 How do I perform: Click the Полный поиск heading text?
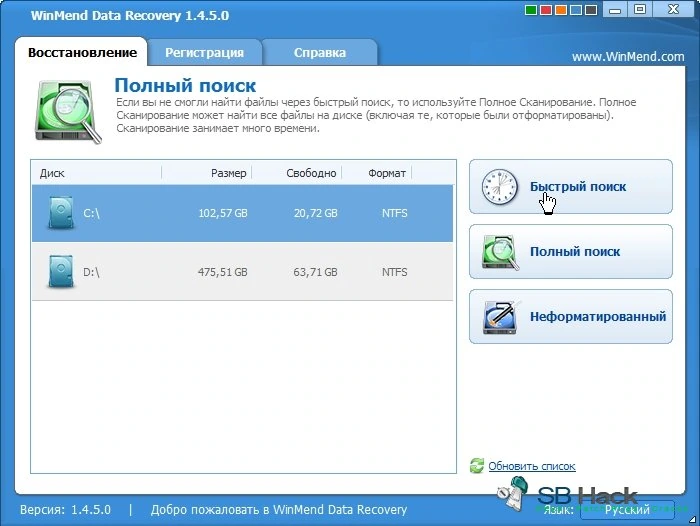coord(185,85)
